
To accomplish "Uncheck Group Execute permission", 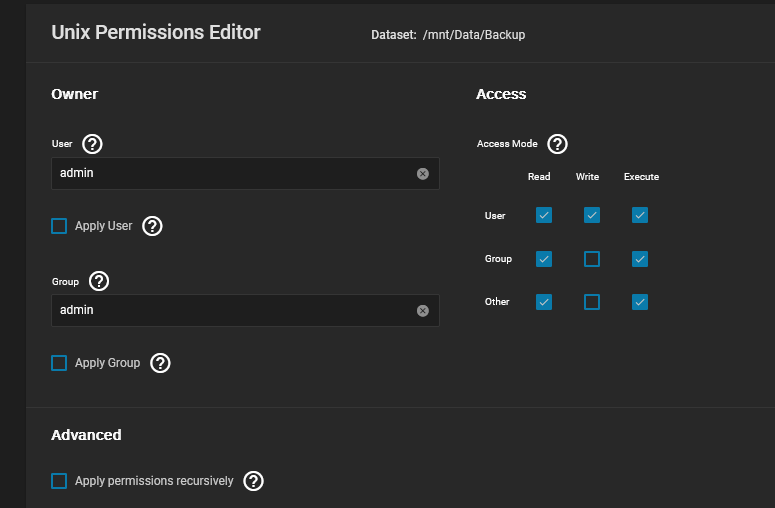I will pos(640,259).
